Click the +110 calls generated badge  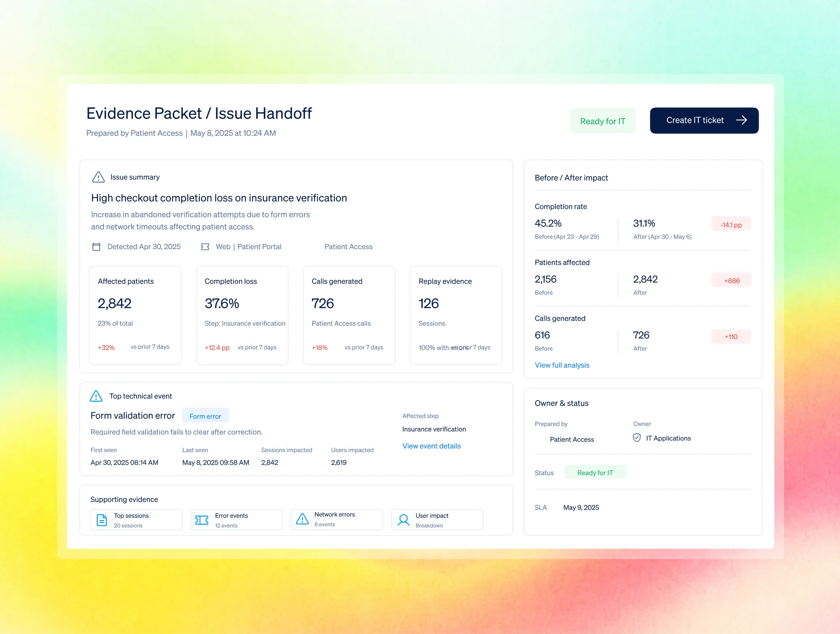click(731, 337)
